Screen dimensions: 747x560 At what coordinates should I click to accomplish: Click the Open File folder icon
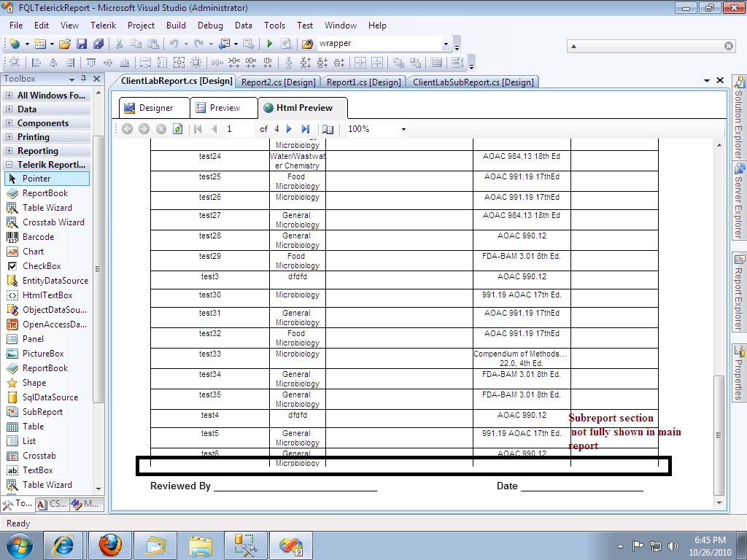click(x=65, y=44)
